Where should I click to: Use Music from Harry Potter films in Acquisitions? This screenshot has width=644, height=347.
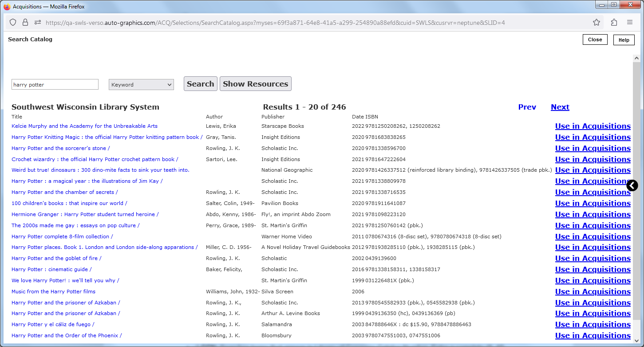[x=593, y=292]
